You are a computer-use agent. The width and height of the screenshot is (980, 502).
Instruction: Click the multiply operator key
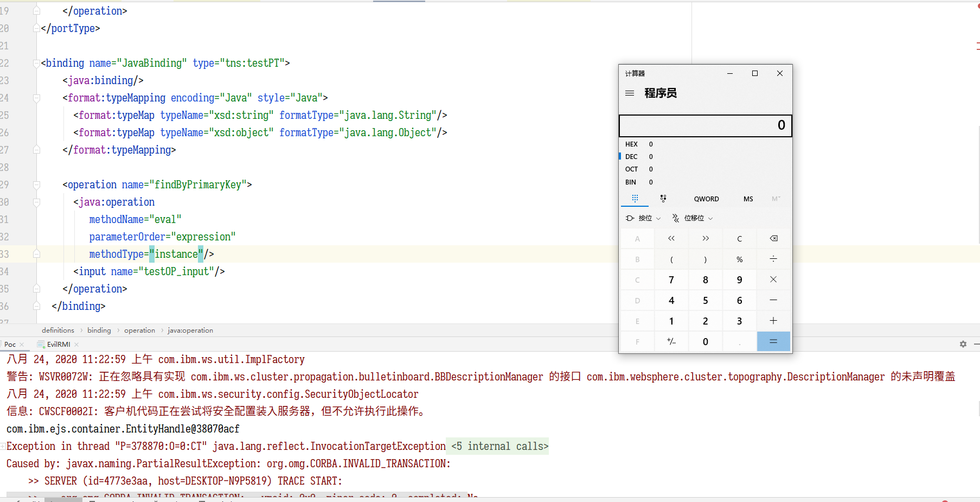(773, 279)
